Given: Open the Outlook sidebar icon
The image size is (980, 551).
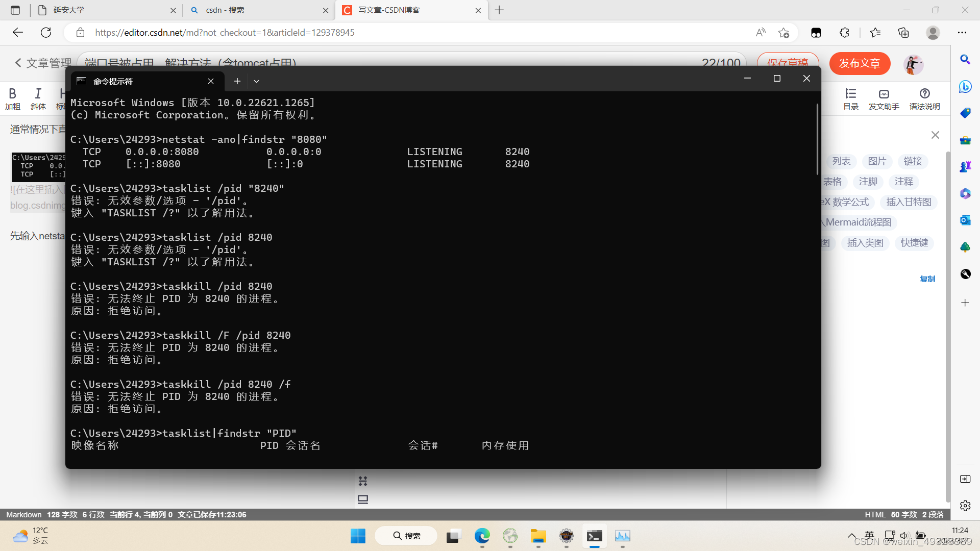Looking at the screenshot, I should 965,220.
